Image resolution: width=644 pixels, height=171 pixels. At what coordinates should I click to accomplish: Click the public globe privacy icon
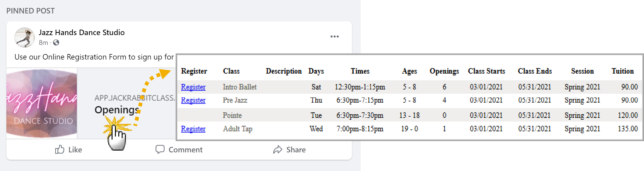click(x=56, y=43)
